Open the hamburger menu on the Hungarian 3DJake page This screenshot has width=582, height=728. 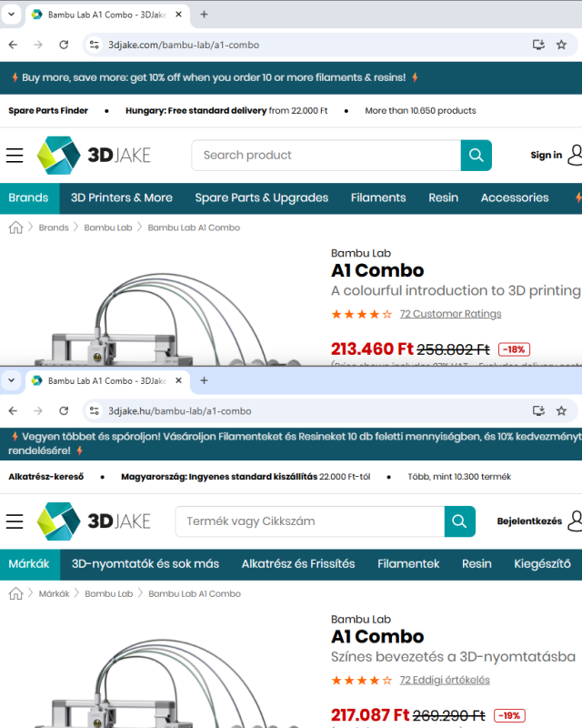click(15, 521)
